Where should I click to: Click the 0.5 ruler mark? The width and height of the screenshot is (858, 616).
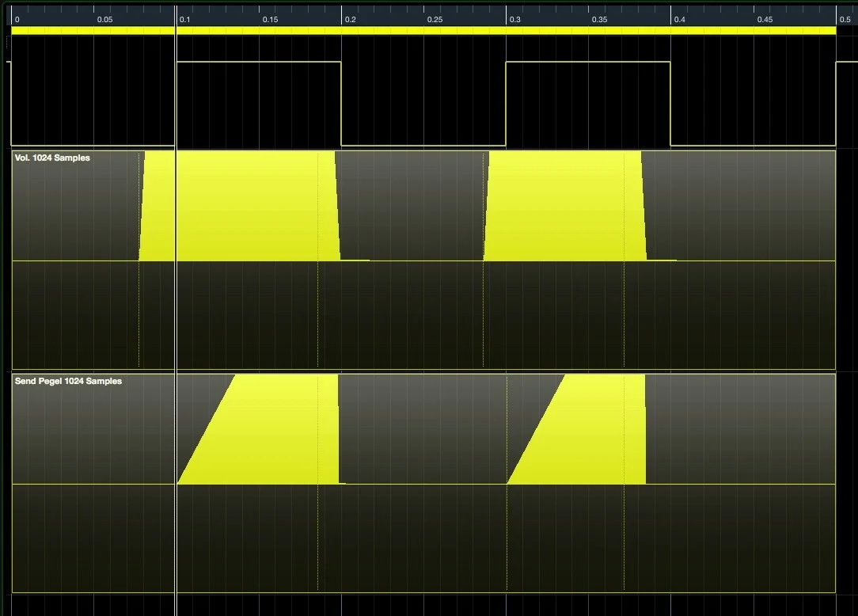(845, 19)
